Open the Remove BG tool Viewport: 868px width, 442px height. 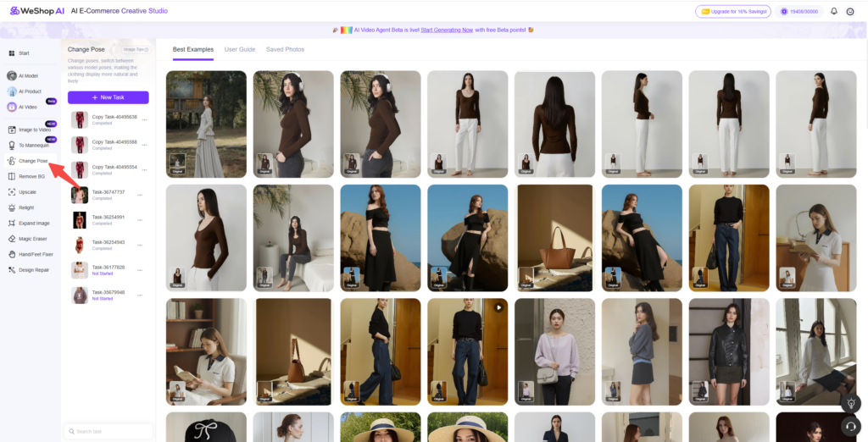[x=31, y=176]
